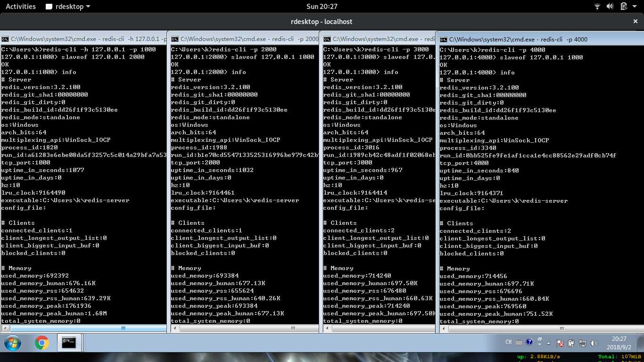Image resolution: width=644 pixels, height=362 pixels.
Task: Click left scroll arrow in port 1000 window
Action: coord(5,328)
